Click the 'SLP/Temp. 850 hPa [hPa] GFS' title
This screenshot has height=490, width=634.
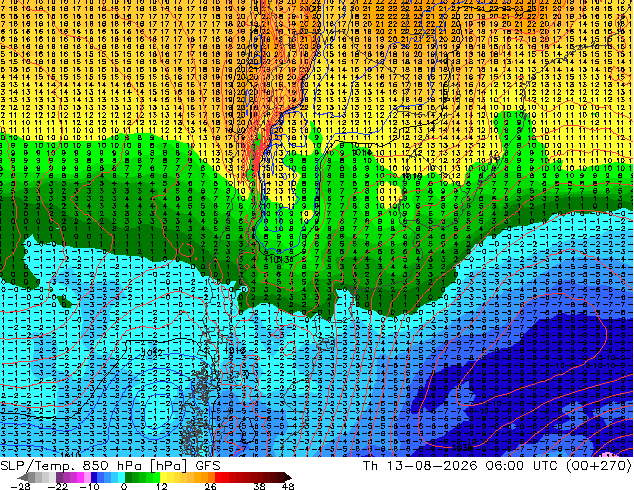[110, 466]
